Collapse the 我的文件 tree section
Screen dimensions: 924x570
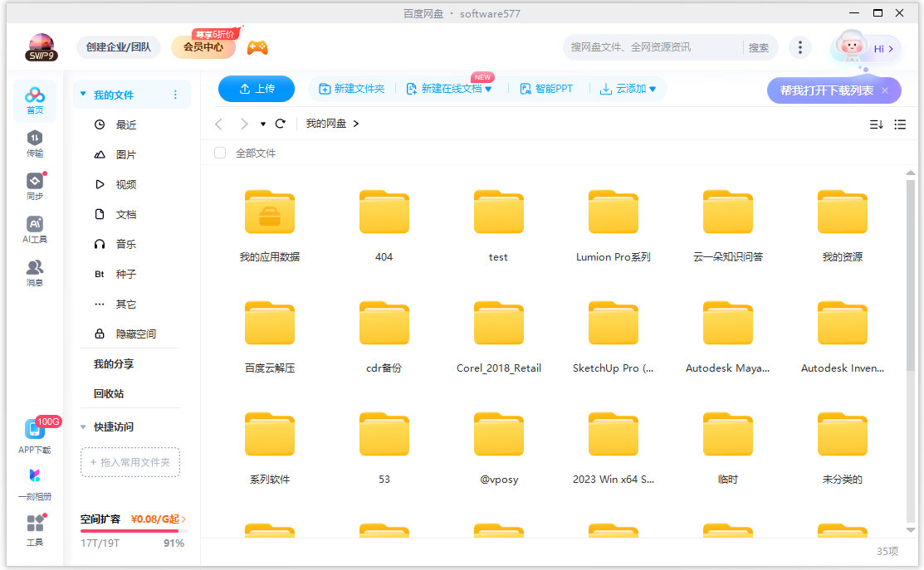83,95
